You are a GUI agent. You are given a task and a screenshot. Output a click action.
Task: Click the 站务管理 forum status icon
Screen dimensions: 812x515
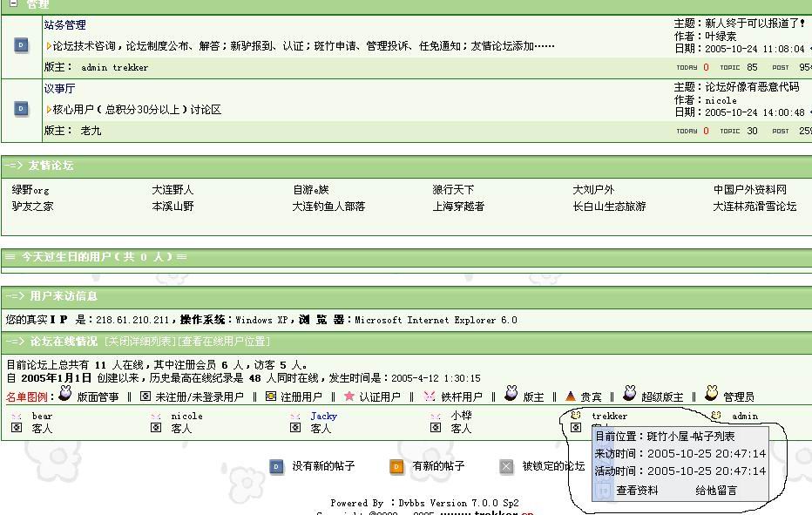(x=22, y=45)
